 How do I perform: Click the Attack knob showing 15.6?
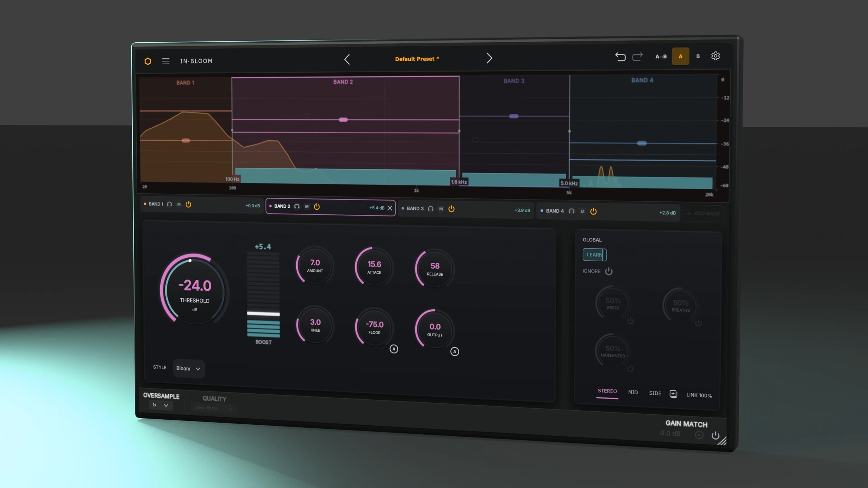point(374,267)
